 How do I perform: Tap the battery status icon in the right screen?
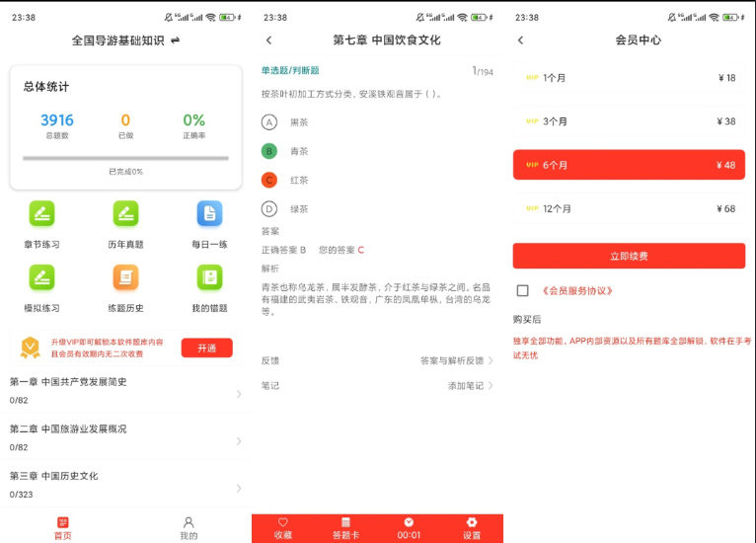point(730,18)
